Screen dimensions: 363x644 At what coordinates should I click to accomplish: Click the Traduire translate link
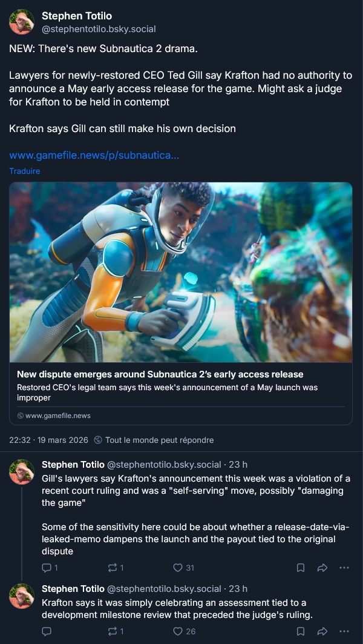coord(25,171)
